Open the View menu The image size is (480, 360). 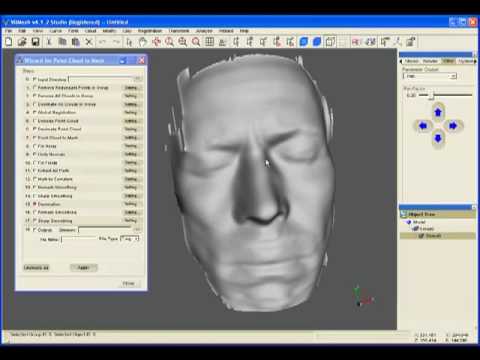pyautogui.click(x=38, y=31)
